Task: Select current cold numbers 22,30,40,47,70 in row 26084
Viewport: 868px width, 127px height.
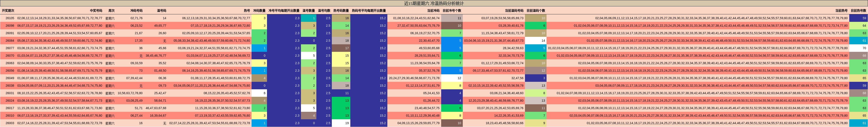Action: click(429, 41)
